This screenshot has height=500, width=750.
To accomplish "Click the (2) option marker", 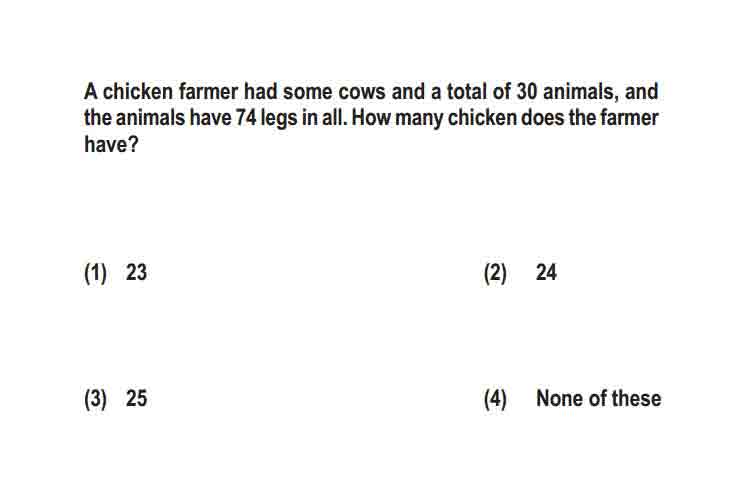I will tap(495, 273).
